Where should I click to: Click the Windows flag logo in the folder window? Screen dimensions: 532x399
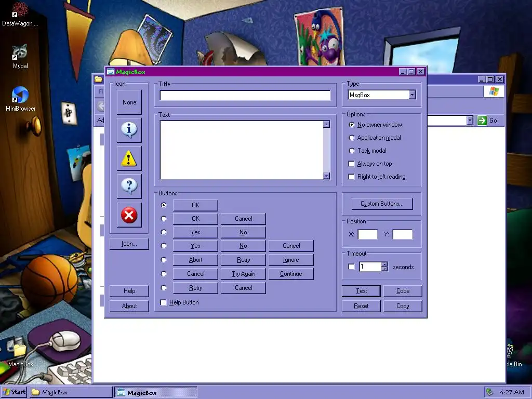pos(494,91)
